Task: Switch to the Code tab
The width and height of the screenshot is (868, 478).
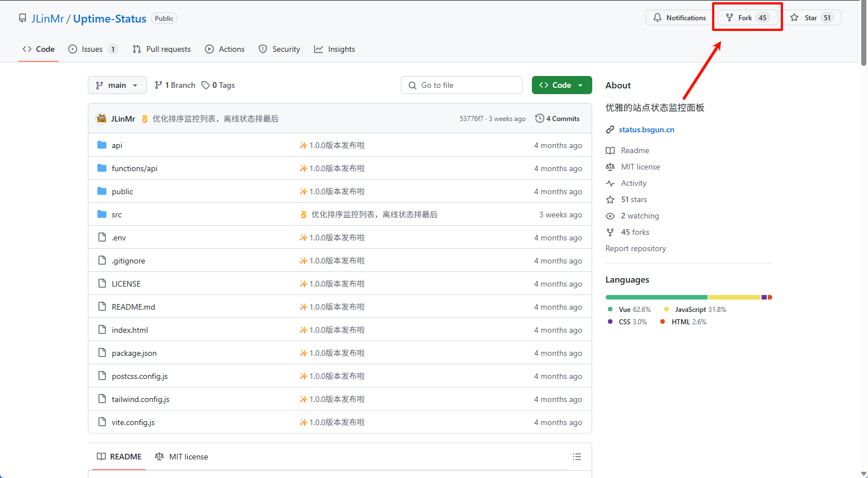Action: (x=38, y=49)
